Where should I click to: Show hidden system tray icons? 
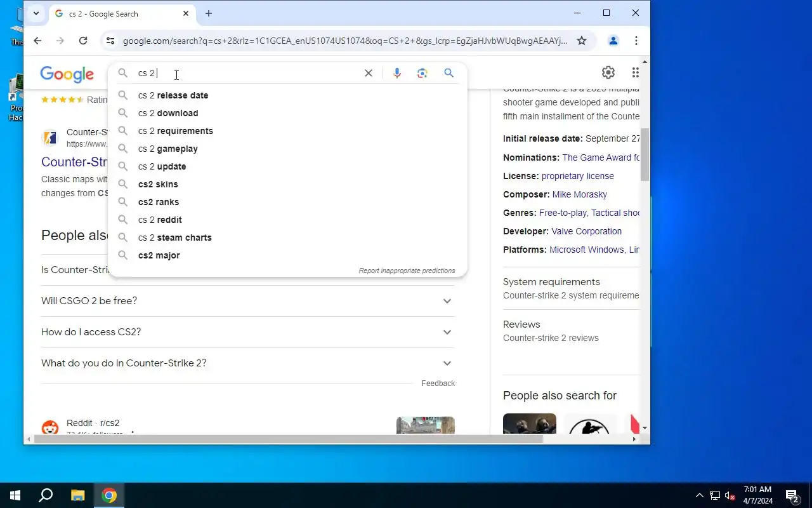click(700, 495)
